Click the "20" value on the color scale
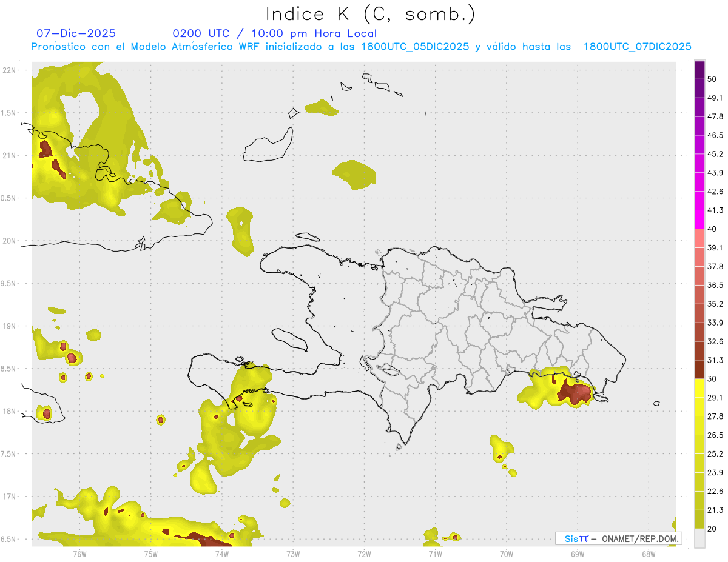 tap(713, 529)
